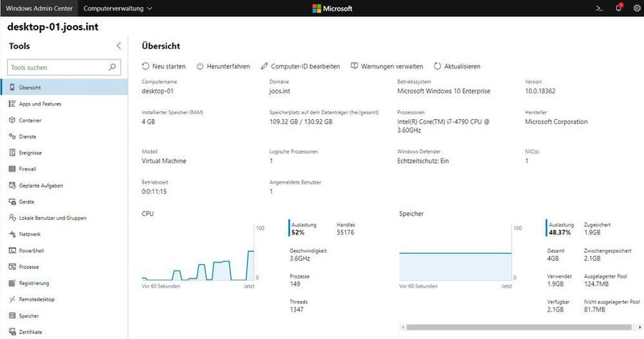Click the domain value joos.int
This screenshot has width=644, height=339.
[x=279, y=91]
